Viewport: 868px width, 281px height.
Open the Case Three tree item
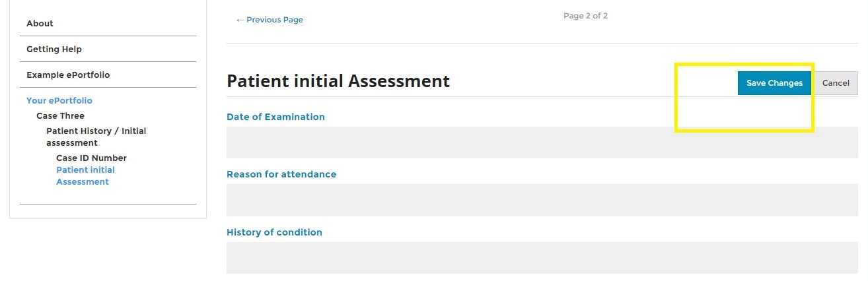point(61,115)
